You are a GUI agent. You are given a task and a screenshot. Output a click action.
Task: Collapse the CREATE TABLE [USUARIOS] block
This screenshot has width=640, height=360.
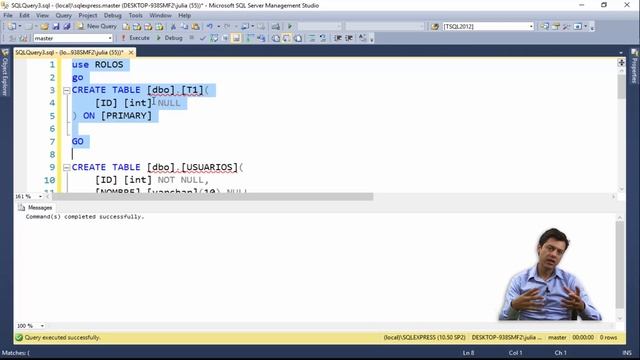tap(67, 167)
